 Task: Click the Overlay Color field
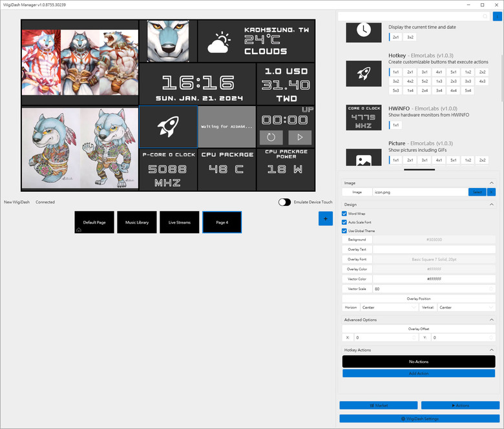tap(434, 269)
